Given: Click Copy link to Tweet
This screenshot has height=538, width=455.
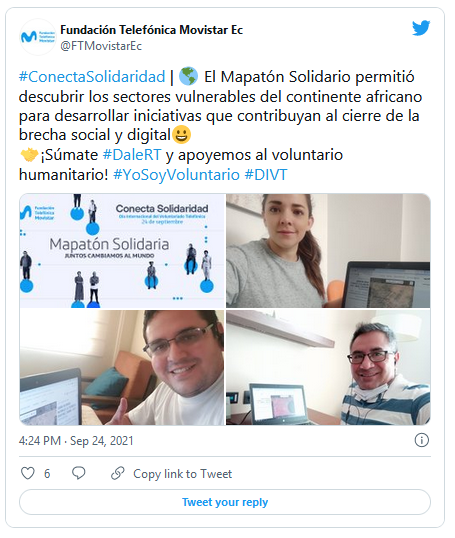Looking at the screenshot, I should (x=182, y=473).
